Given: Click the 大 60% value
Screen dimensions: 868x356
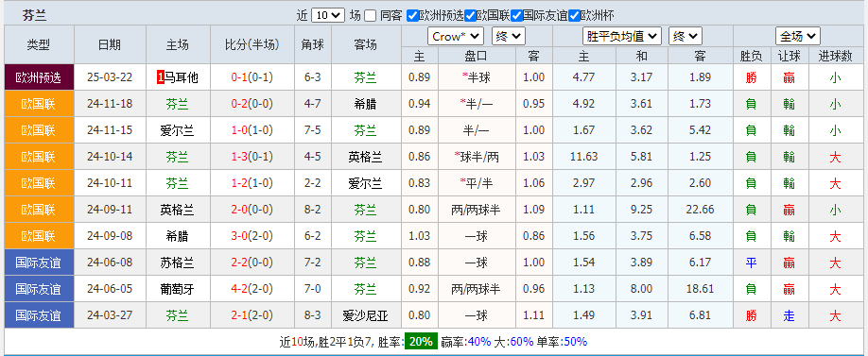Looking at the screenshot, I should pyautogui.click(x=523, y=342).
